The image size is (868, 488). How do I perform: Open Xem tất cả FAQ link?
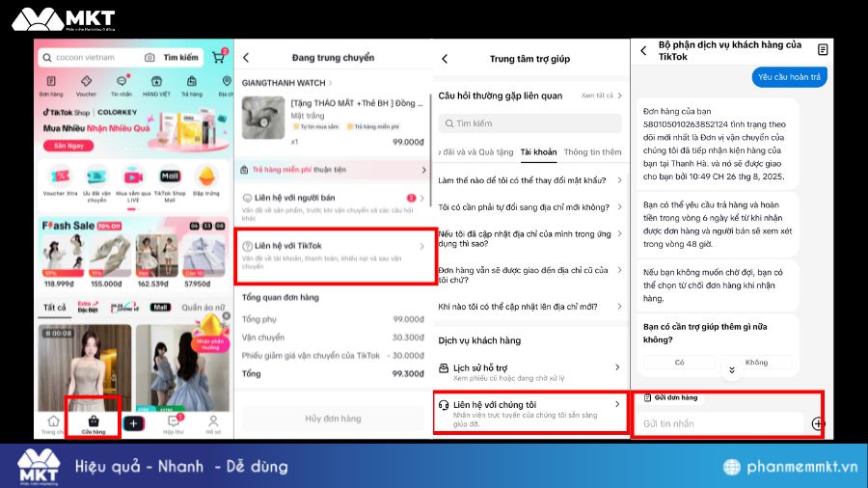(601, 95)
